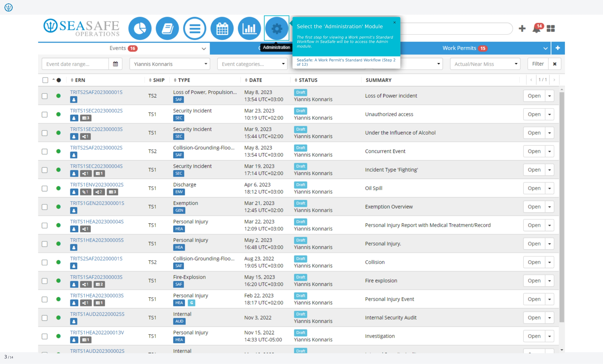Click the SeaSafe browser tab icon

[x=8, y=7]
